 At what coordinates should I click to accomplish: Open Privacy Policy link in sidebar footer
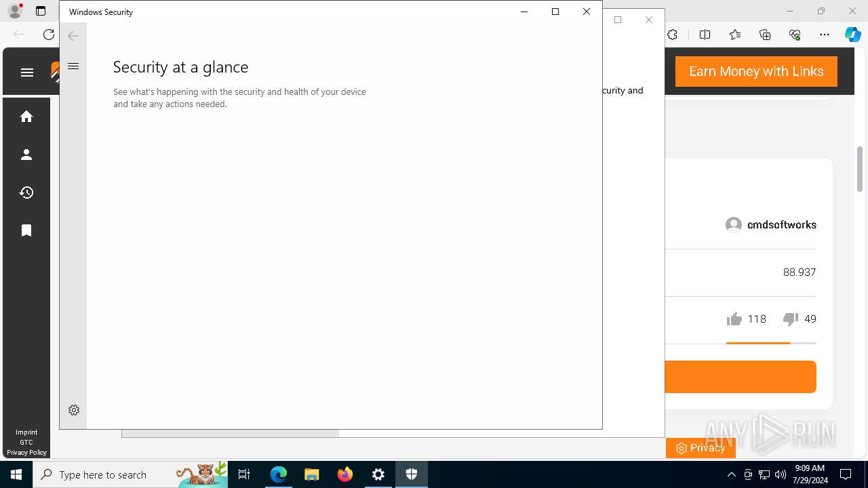click(x=26, y=453)
